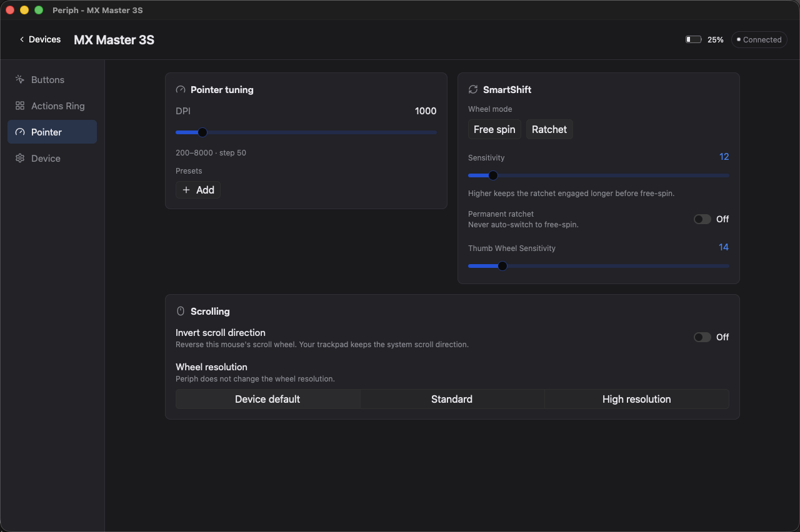Viewport: 800px width, 532px height.
Task: Click the Connected status dot
Action: click(x=739, y=39)
